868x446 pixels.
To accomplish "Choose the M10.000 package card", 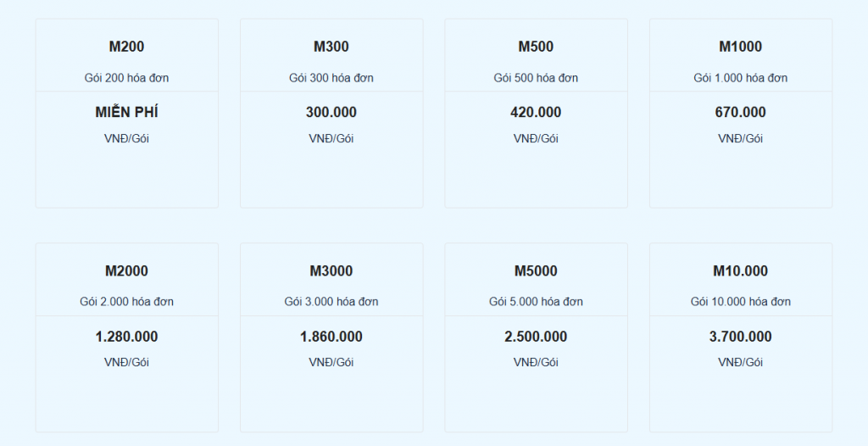I will coord(741,337).
